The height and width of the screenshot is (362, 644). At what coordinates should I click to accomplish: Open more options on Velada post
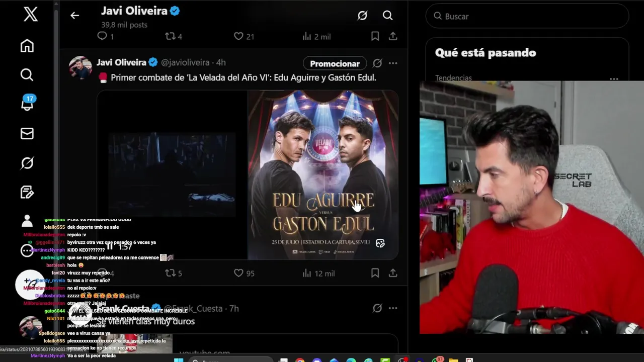[393, 63]
